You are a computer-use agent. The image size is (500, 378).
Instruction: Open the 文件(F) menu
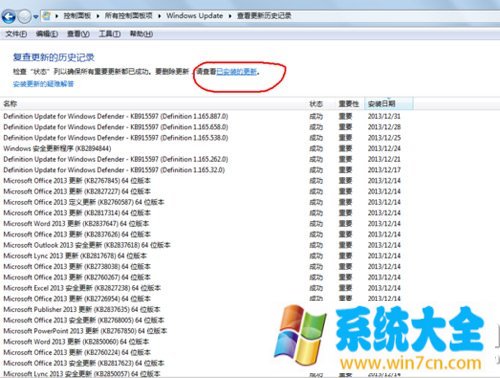(16, 34)
